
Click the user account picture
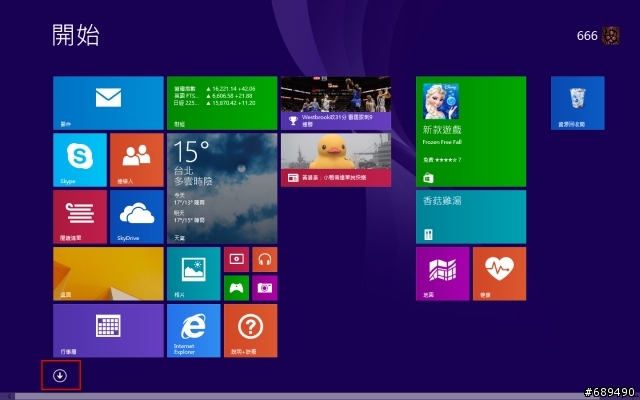tap(611, 36)
